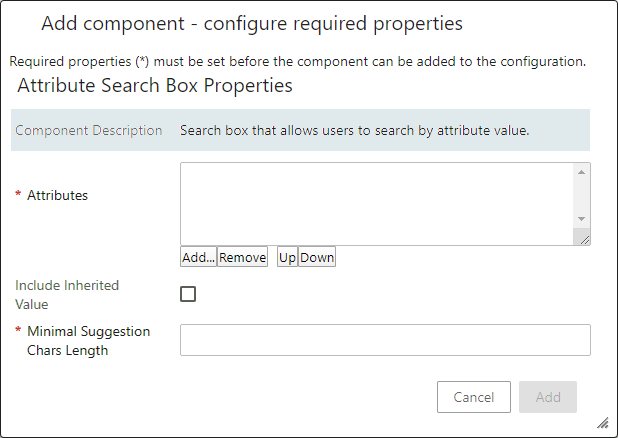
Task: Cancel the Add component dialog
Action: [x=474, y=397]
